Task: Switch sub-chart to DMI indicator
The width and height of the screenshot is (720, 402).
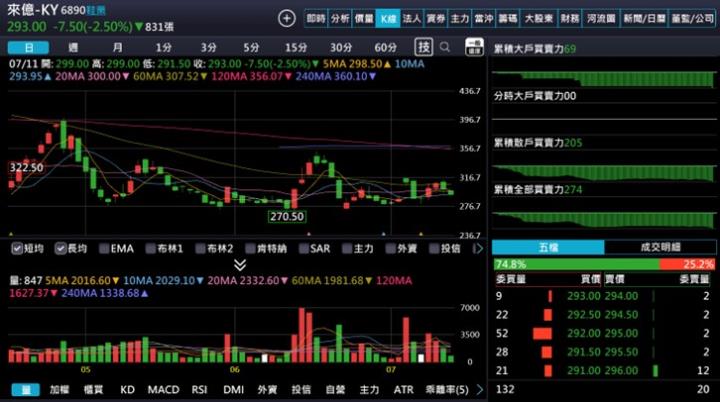Action: pos(233,390)
